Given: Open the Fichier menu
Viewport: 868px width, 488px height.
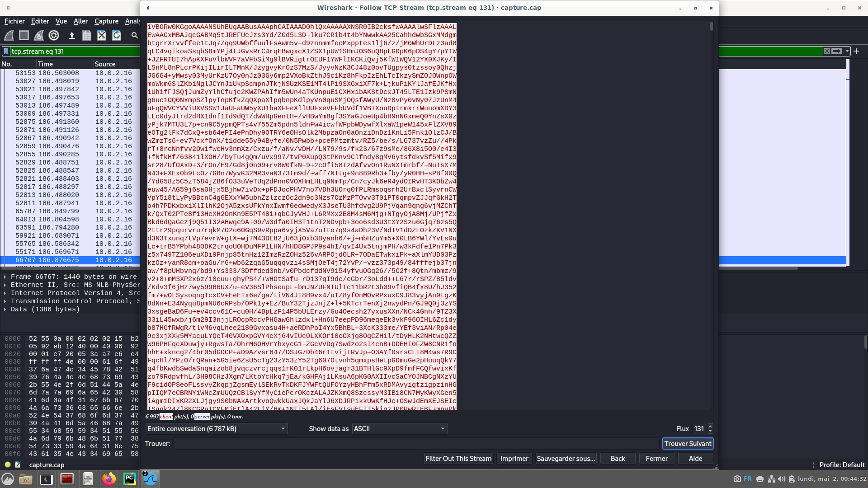Looking at the screenshot, I should point(14,21).
